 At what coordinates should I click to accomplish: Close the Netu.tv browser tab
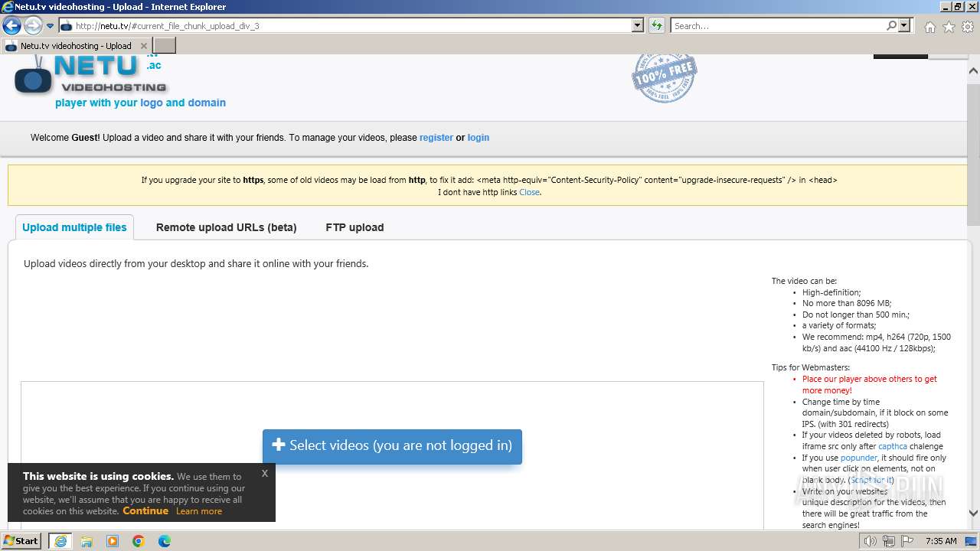point(144,46)
